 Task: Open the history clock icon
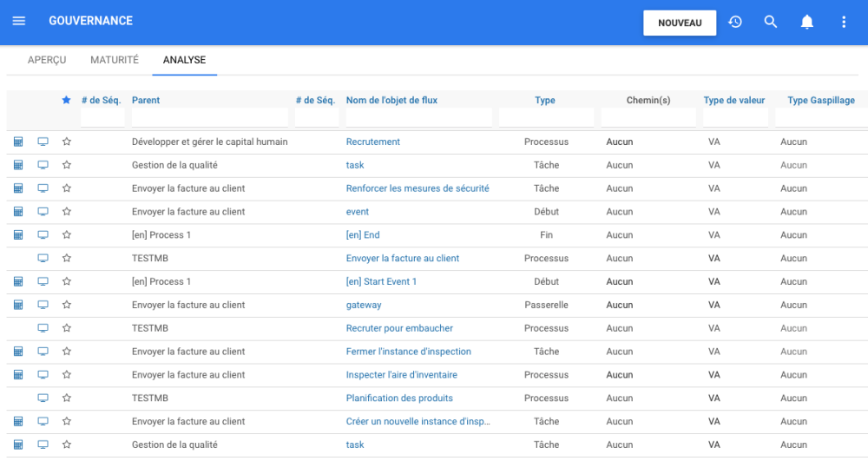pos(735,22)
